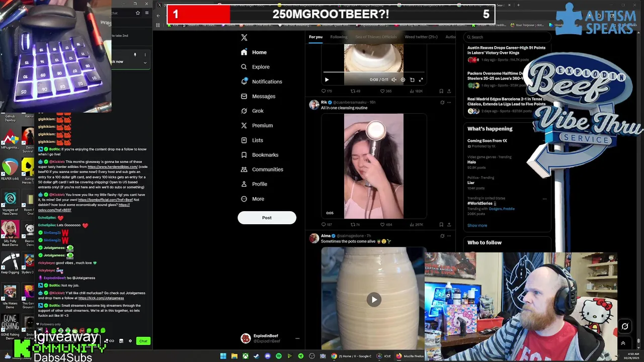Switch to Sea of Thieves Officials tab

(376, 37)
